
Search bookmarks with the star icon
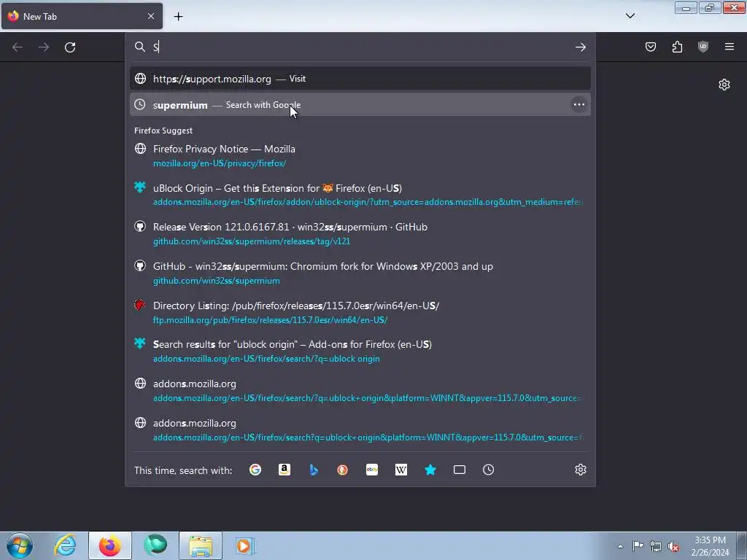click(x=430, y=470)
